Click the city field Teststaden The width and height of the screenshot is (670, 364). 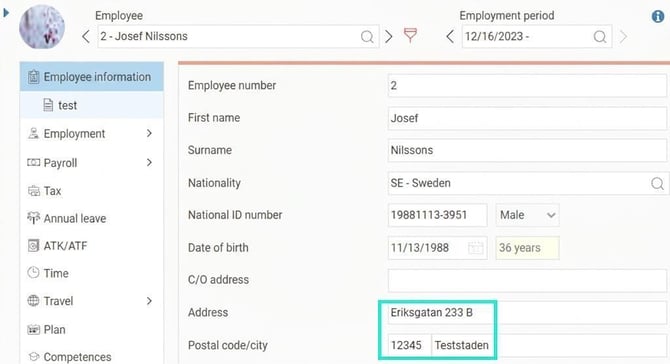pyautogui.click(x=549, y=345)
